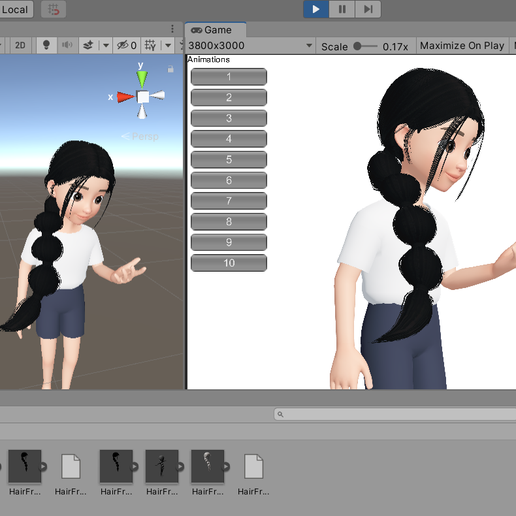Click the gizmo center cube
The image size is (516, 516).
point(143,97)
